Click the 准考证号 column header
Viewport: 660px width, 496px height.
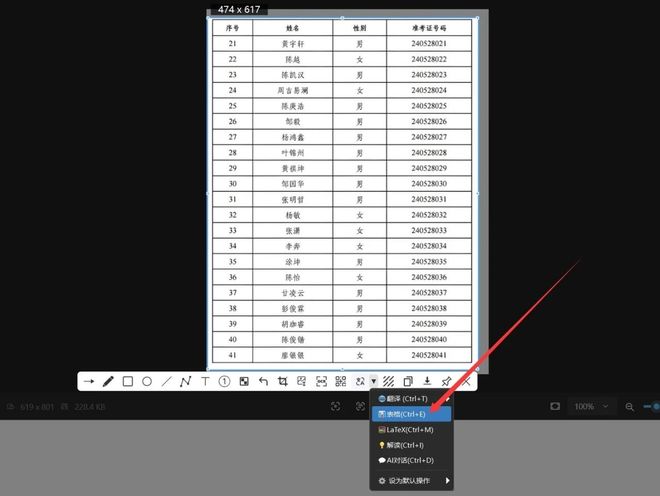coord(429,28)
